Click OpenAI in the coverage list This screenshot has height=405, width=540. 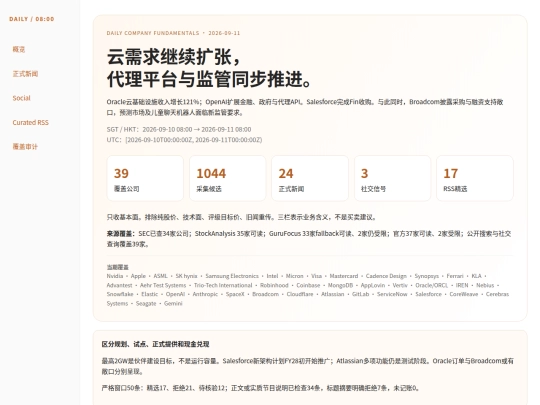click(x=175, y=294)
